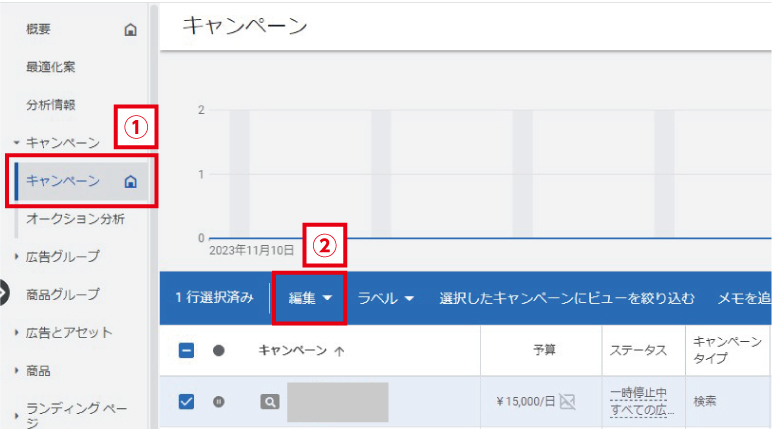The width and height of the screenshot is (772, 429).
Task: Click the 一時停止中 status link
Action: (639, 393)
